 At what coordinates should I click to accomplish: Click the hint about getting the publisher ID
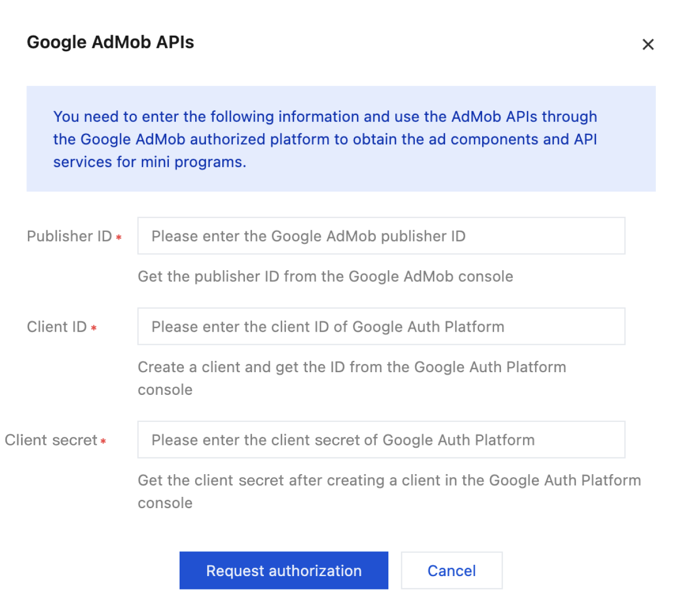tap(325, 277)
